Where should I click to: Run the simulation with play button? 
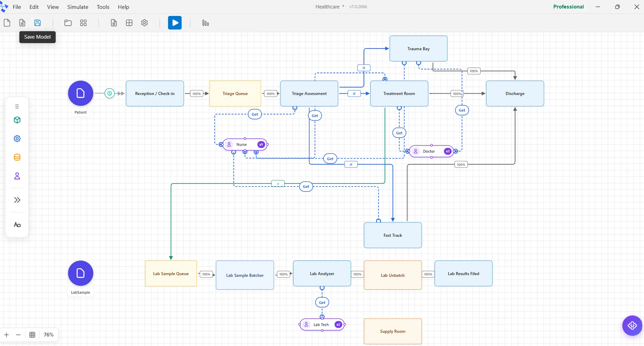click(175, 23)
